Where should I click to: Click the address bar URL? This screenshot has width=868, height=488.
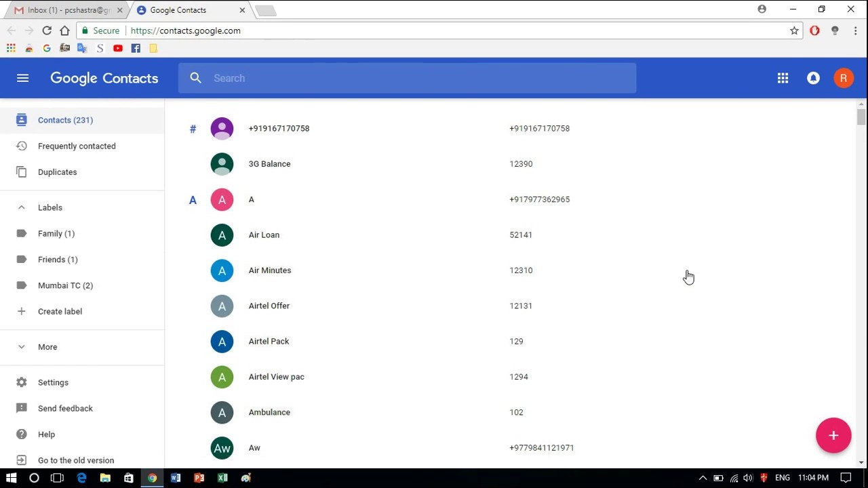pos(185,30)
